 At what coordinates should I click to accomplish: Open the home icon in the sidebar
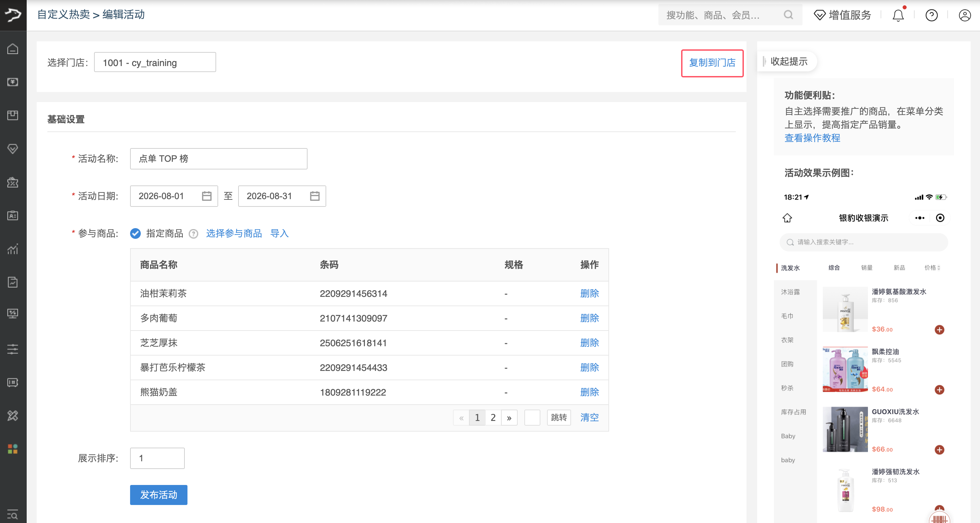click(x=13, y=49)
